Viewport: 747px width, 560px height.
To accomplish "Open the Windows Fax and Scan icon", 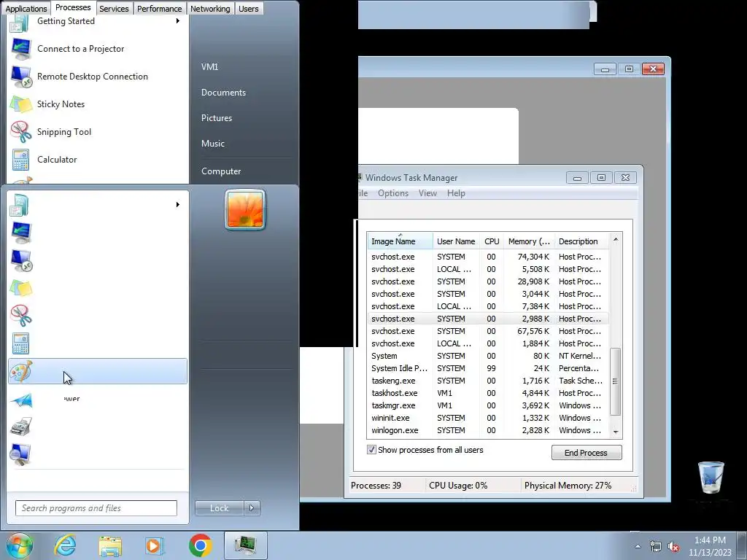I will tap(21, 427).
